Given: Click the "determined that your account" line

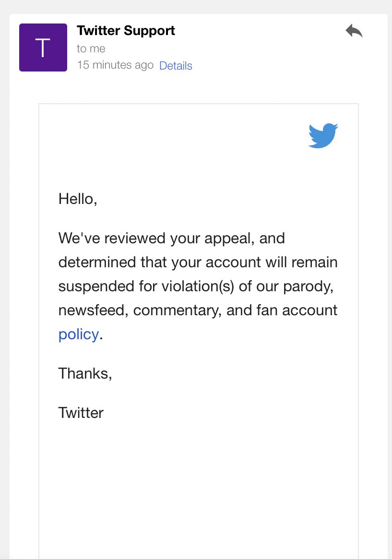Looking at the screenshot, I should tap(198, 262).
